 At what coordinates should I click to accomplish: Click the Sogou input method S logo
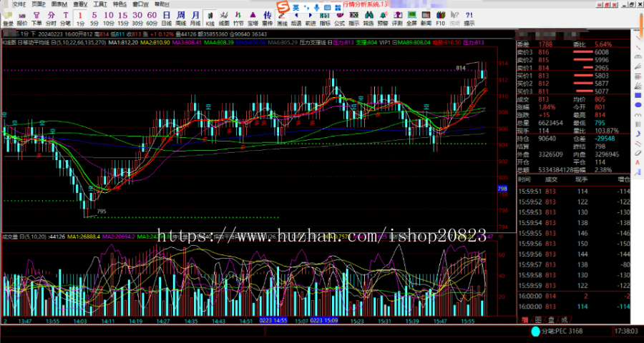283,7
